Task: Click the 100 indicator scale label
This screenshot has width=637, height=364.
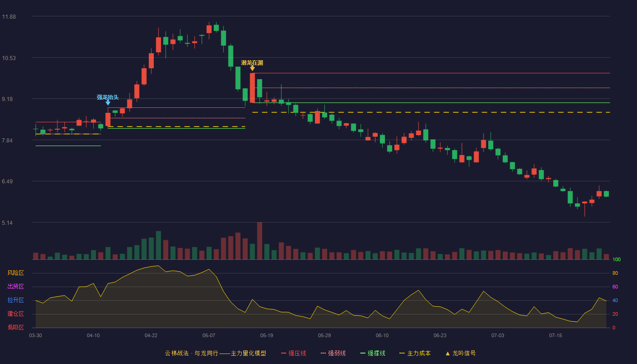Action: (x=616, y=259)
